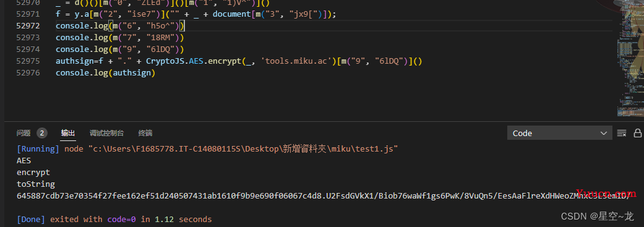Viewport: 644px width, 227px height.
Task: Click the problems count badge showing 2
Action: [x=42, y=133]
